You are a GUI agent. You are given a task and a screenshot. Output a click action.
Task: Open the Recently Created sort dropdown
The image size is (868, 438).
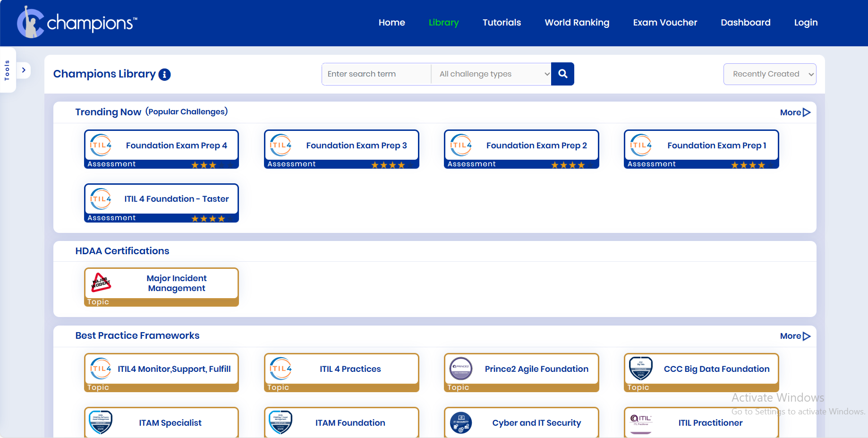click(769, 74)
